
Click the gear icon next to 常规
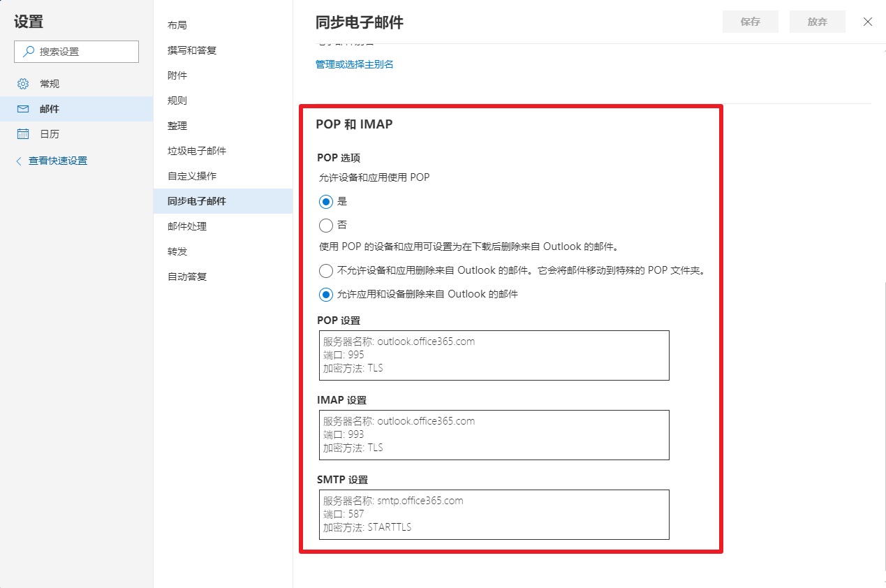(23, 84)
